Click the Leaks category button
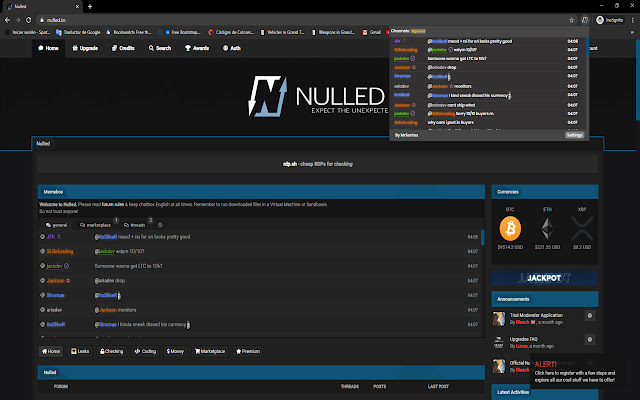 point(80,351)
